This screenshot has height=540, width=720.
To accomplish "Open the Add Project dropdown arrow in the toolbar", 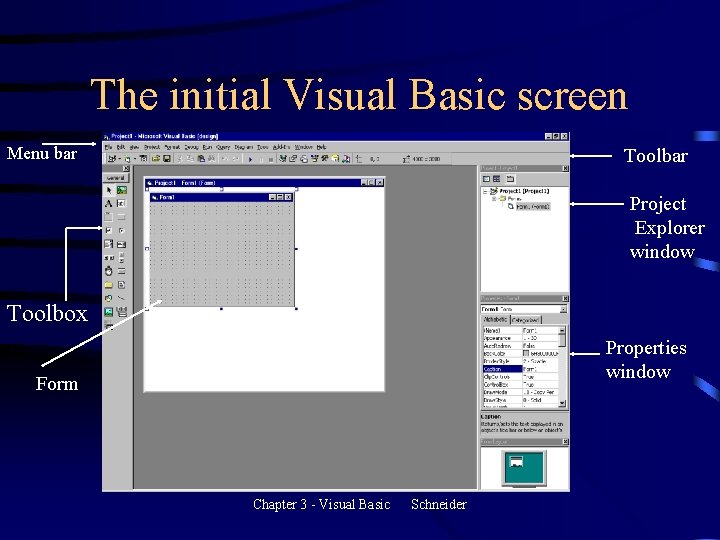I will [120, 159].
